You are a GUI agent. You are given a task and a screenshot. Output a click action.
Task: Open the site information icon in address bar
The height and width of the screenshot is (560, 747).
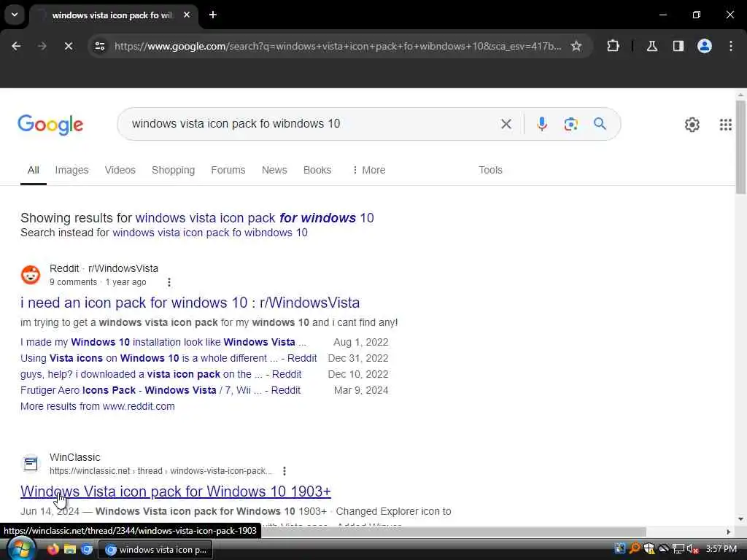pos(99,46)
